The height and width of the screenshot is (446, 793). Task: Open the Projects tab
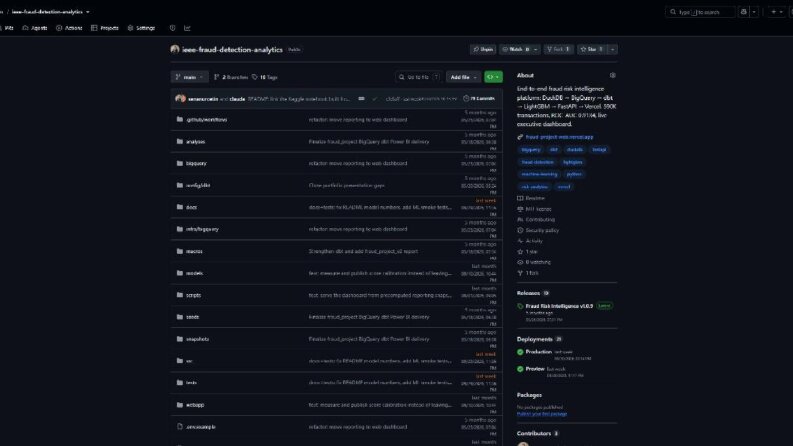point(105,28)
